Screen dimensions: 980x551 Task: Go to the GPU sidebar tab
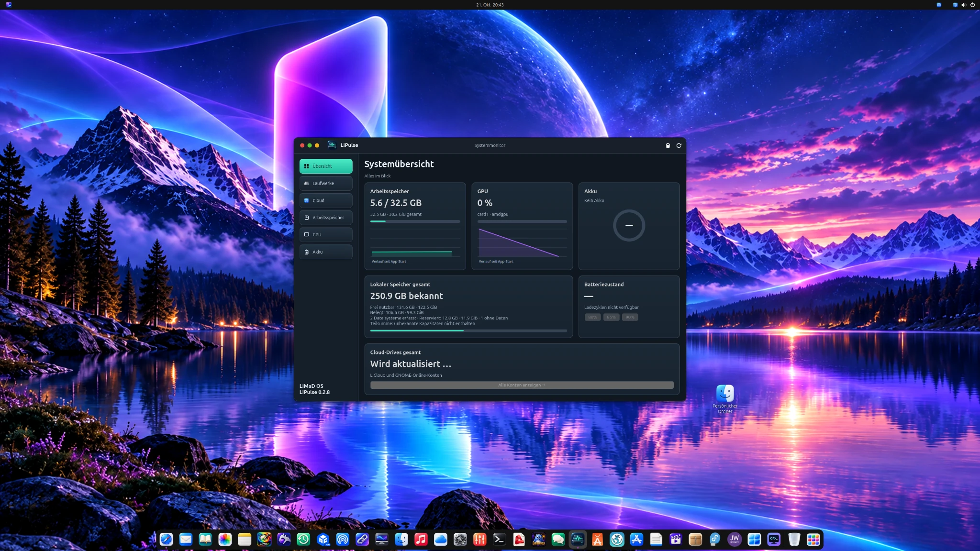pos(326,235)
